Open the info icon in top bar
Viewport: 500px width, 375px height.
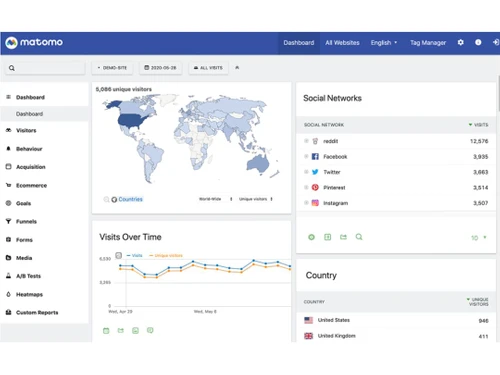click(x=478, y=42)
